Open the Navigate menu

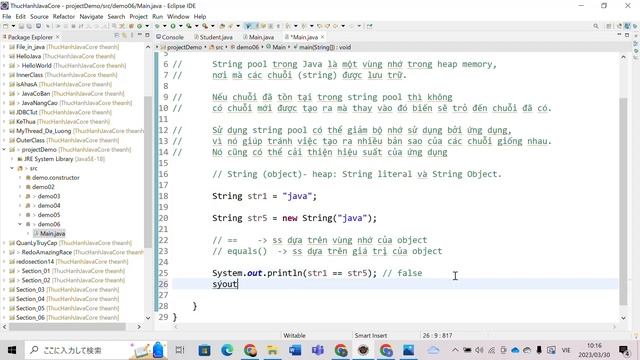[x=91, y=16]
